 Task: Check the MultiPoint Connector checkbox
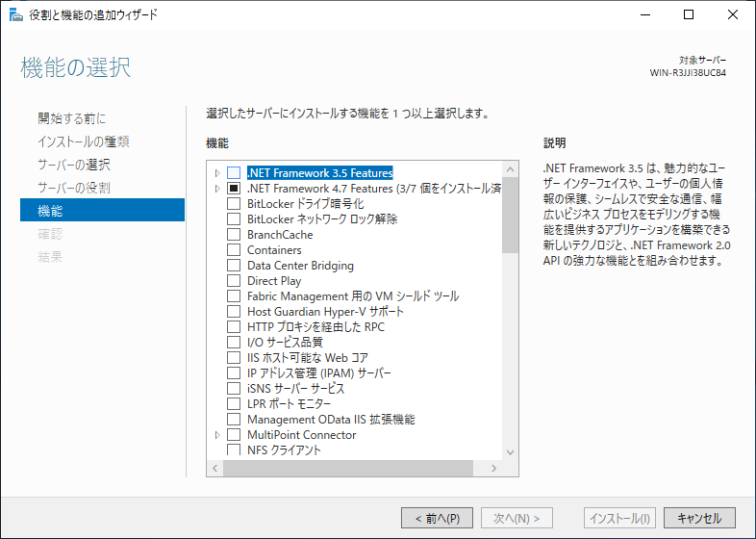pos(234,435)
